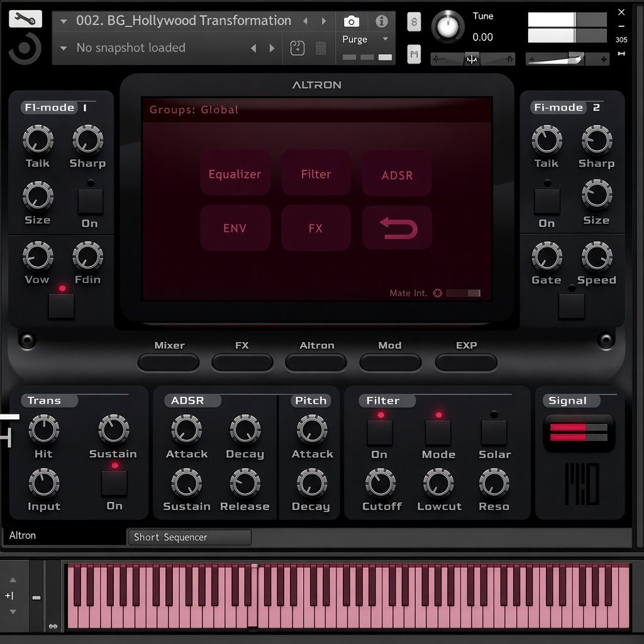Click the aux toggle icon below 305

coord(621,53)
